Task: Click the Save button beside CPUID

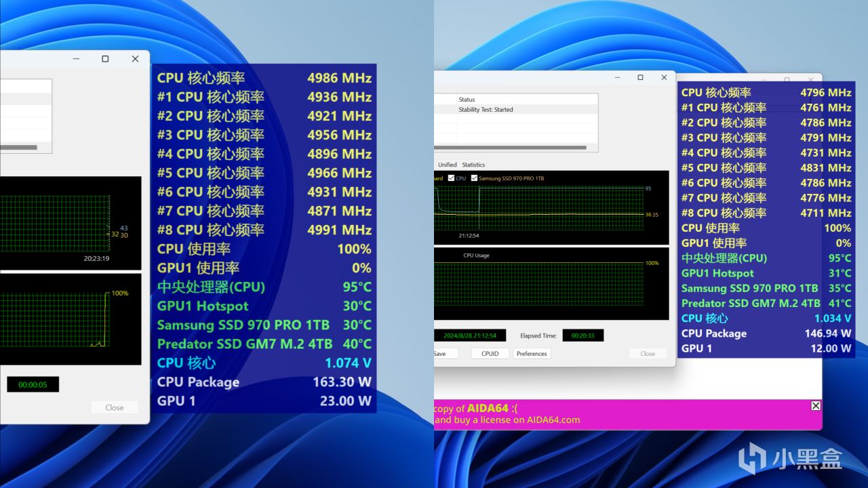Action: click(x=446, y=353)
